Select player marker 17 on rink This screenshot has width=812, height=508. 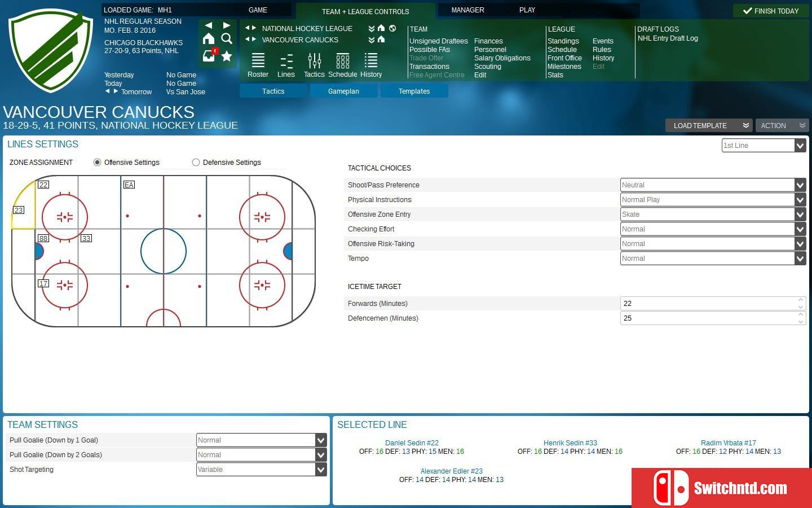pos(43,283)
